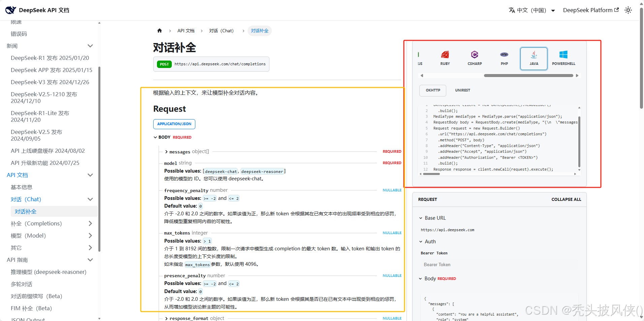Click the deepseek-reasoner value tag
Screen dimensions: 644x321
[x=262, y=171]
